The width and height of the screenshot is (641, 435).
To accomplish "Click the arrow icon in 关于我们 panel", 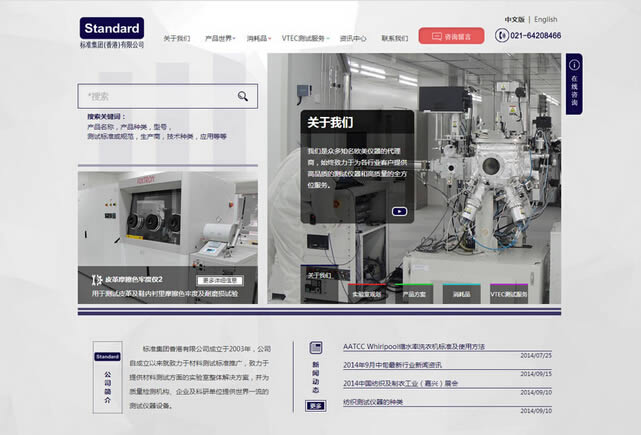I will click(399, 211).
